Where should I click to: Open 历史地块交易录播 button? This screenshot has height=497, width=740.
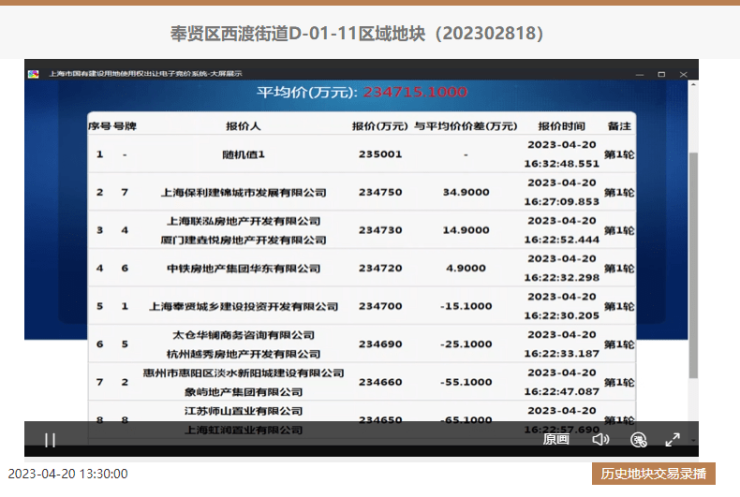point(654,473)
